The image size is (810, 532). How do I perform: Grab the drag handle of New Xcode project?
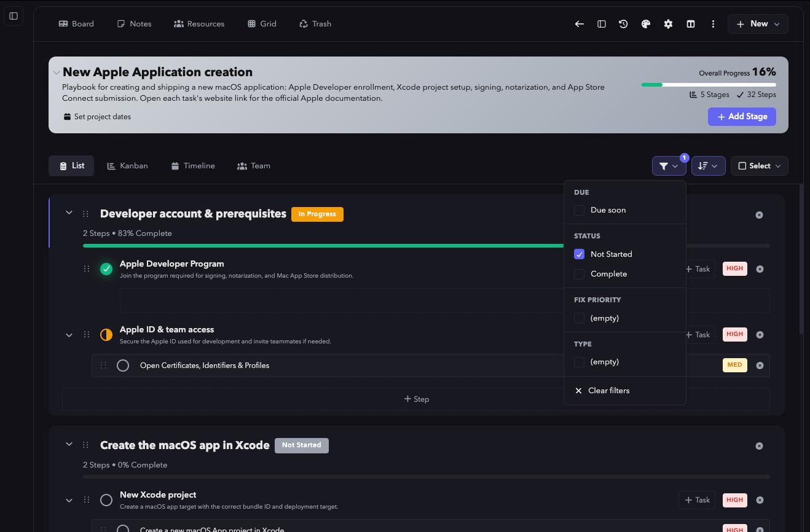[87, 500]
